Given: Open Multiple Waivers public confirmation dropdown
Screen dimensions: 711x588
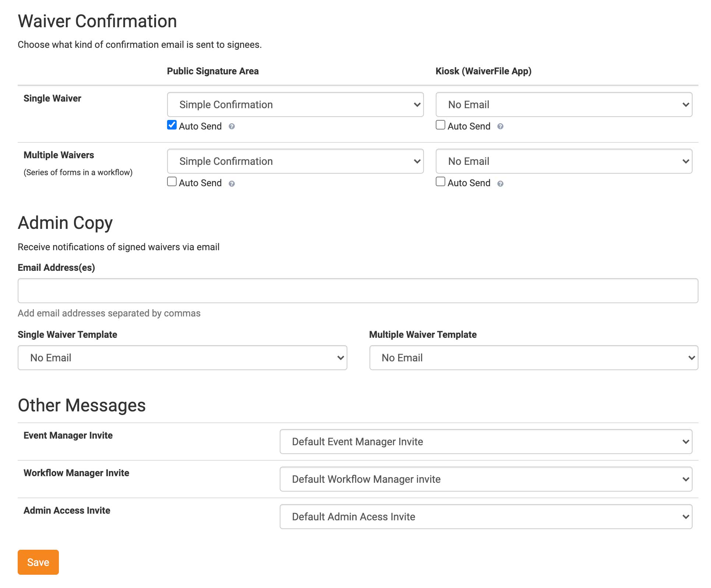Looking at the screenshot, I should coord(295,162).
